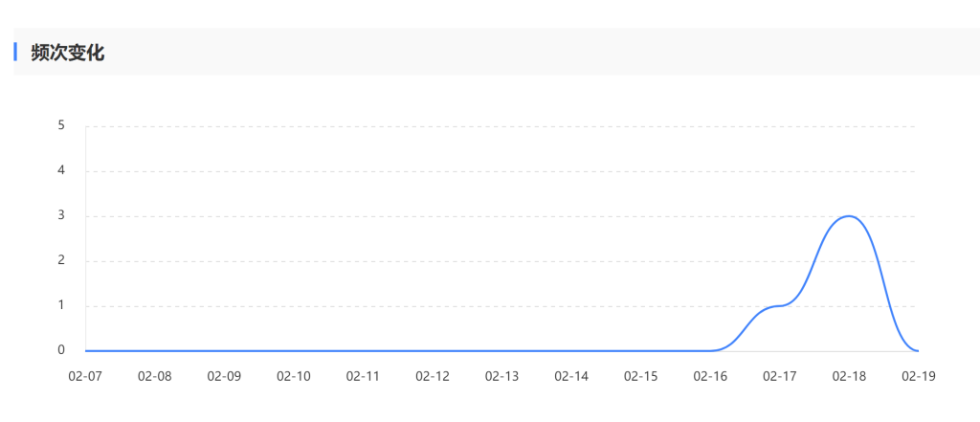
Task: Select the 02-17 date label
Action: point(779,377)
